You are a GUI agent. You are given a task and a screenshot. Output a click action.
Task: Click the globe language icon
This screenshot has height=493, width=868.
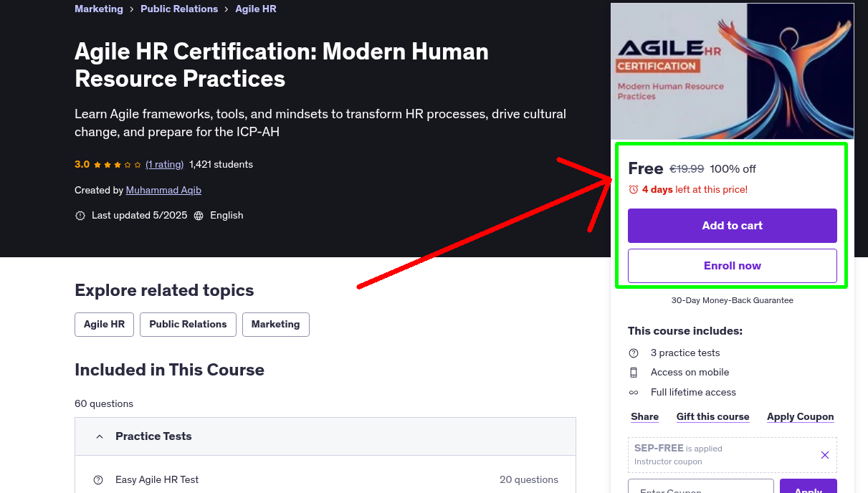[199, 216]
